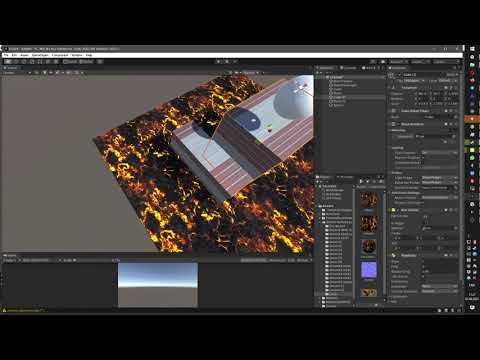480x360 pixels.
Task: Switch to the Game tab
Action: pyautogui.click(x=9, y=256)
